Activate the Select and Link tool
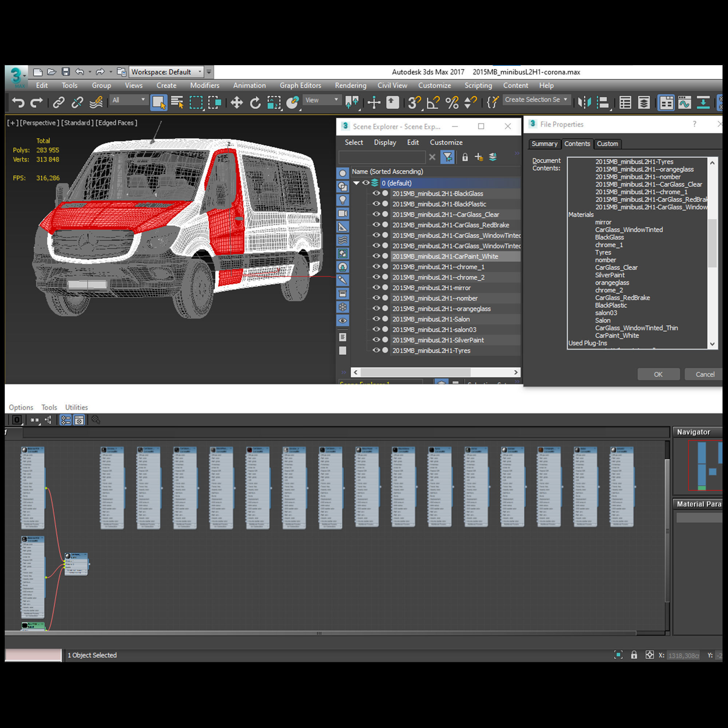This screenshot has height=728, width=728. [x=58, y=102]
